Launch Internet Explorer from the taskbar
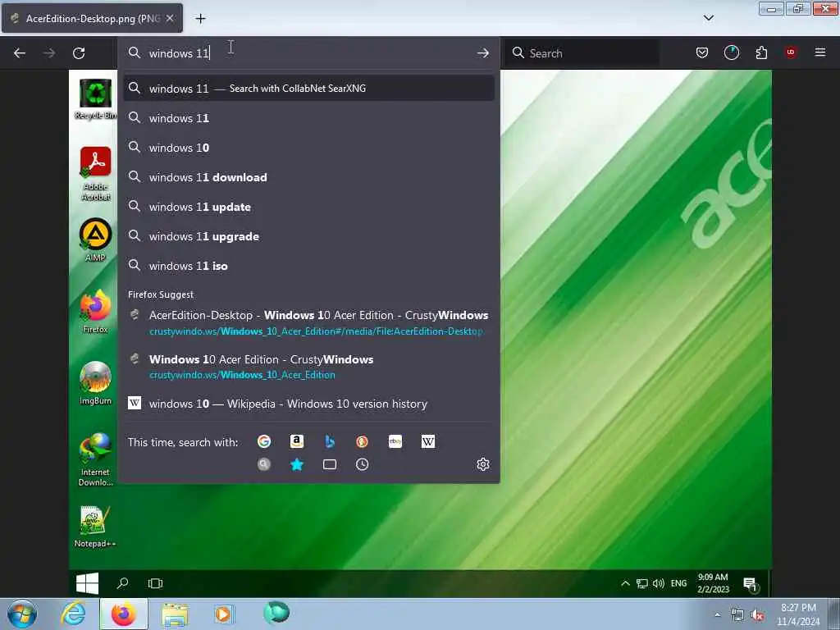 pos(73,614)
